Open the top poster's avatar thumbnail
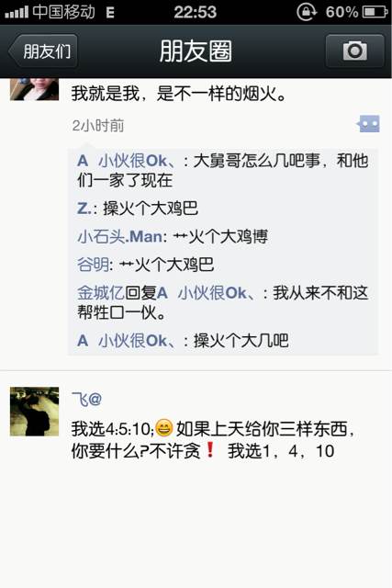 [x=34, y=89]
